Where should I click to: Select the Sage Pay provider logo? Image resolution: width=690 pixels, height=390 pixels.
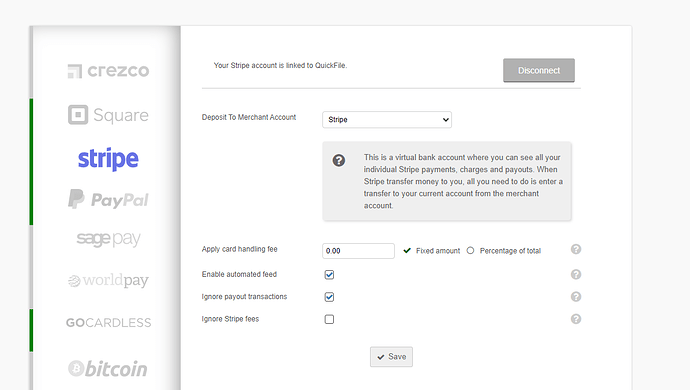(108, 239)
